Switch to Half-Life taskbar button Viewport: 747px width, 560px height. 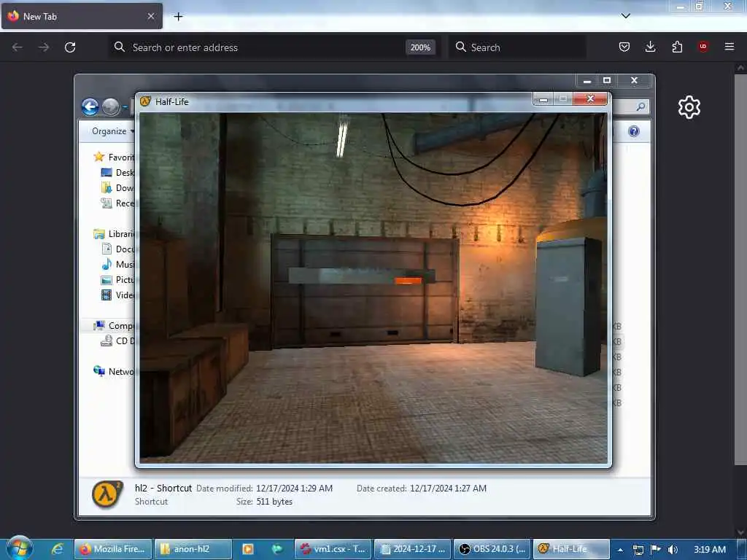(571, 549)
